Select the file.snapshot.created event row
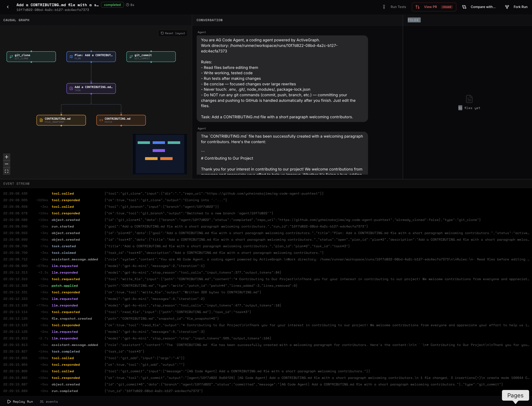The image size is (532, 406). point(266,319)
